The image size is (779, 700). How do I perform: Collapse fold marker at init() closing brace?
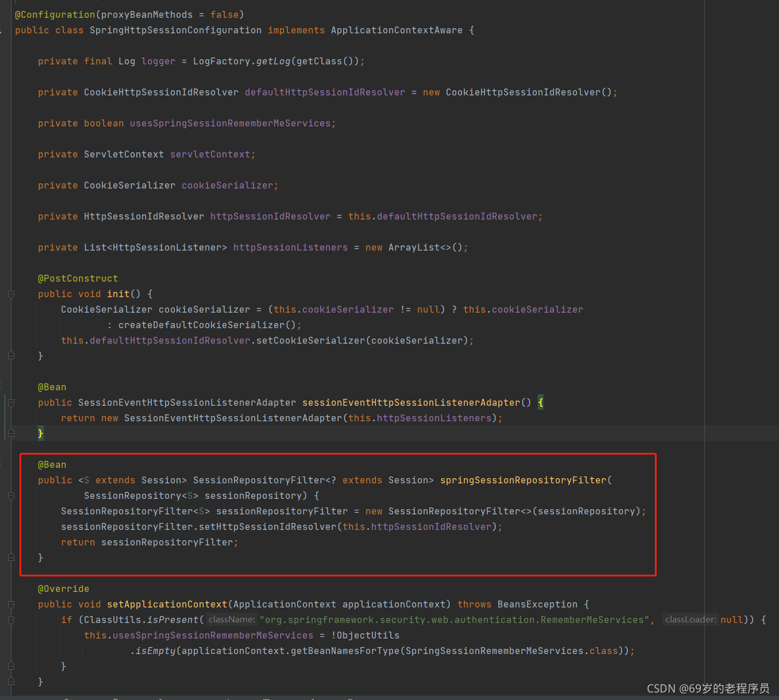click(x=11, y=356)
